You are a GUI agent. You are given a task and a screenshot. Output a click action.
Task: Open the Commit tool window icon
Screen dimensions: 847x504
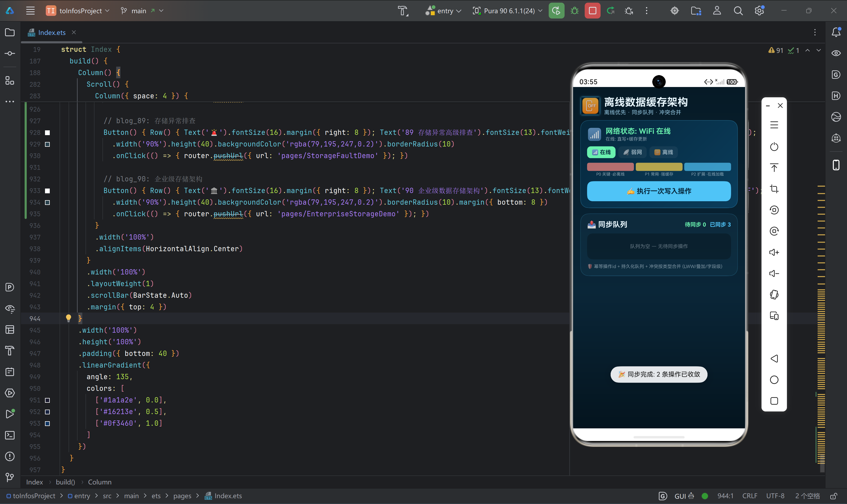pyautogui.click(x=10, y=53)
